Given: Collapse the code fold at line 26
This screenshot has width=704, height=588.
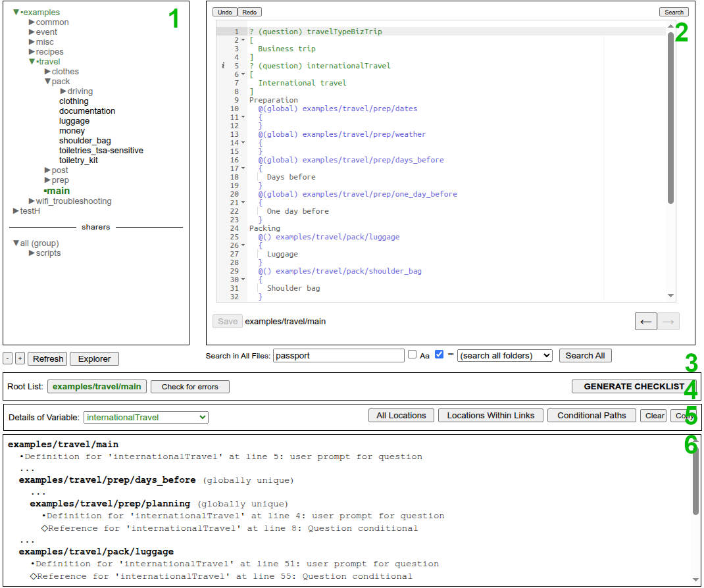Looking at the screenshot, I should coord(243,245).
